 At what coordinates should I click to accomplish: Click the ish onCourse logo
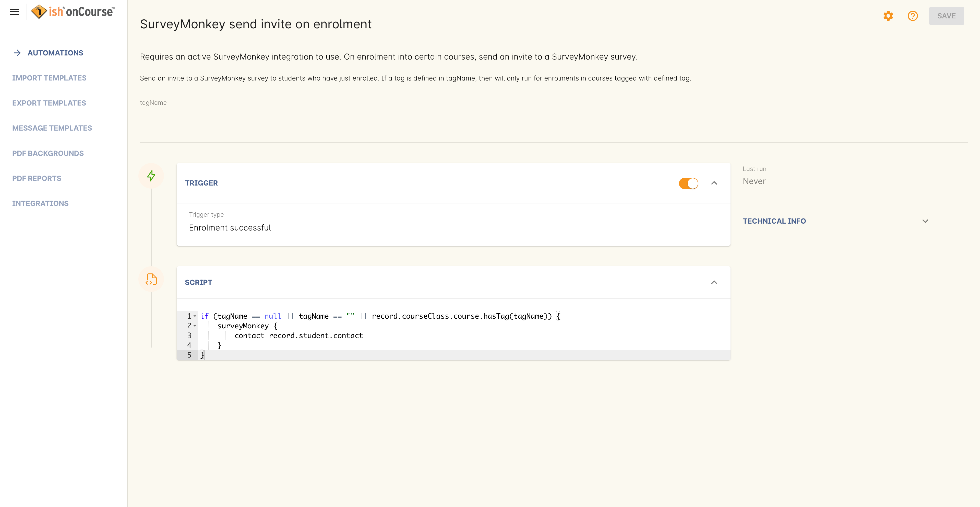(73, 12)
